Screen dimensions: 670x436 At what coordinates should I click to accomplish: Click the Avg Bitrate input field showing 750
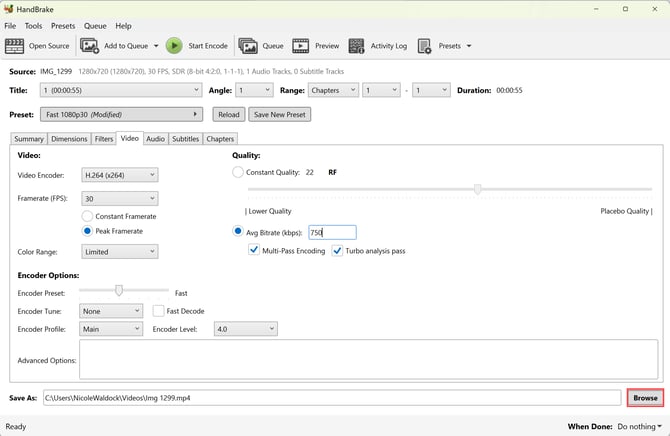pos(332,232)
